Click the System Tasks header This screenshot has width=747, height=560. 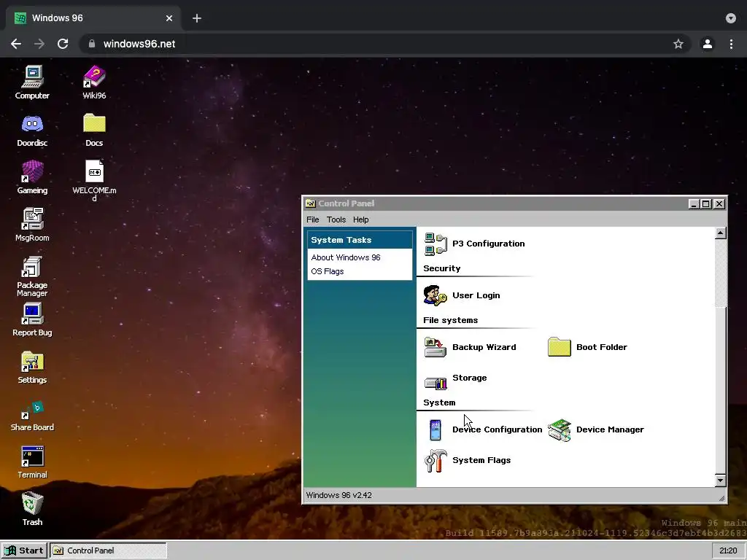[x=360, y=240]
